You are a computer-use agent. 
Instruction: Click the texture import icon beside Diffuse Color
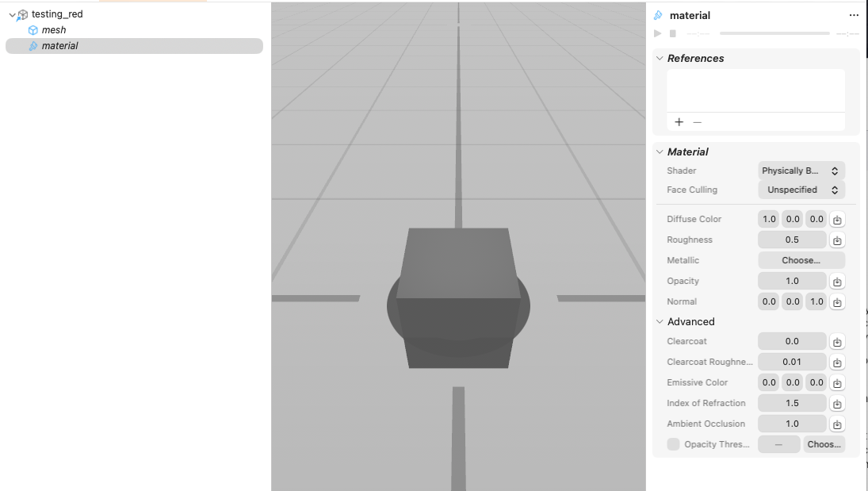pyautogui.click(x=837, y=220)
